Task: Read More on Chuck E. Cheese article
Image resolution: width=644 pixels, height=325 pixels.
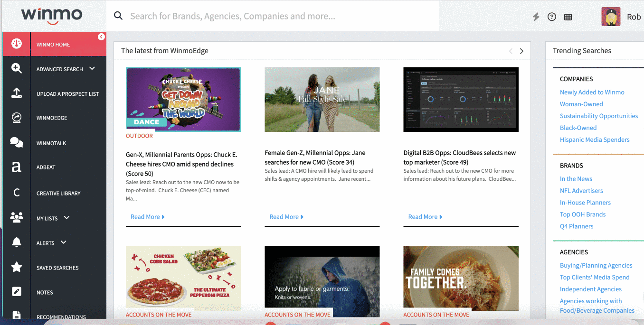Action: pos(147,217)
